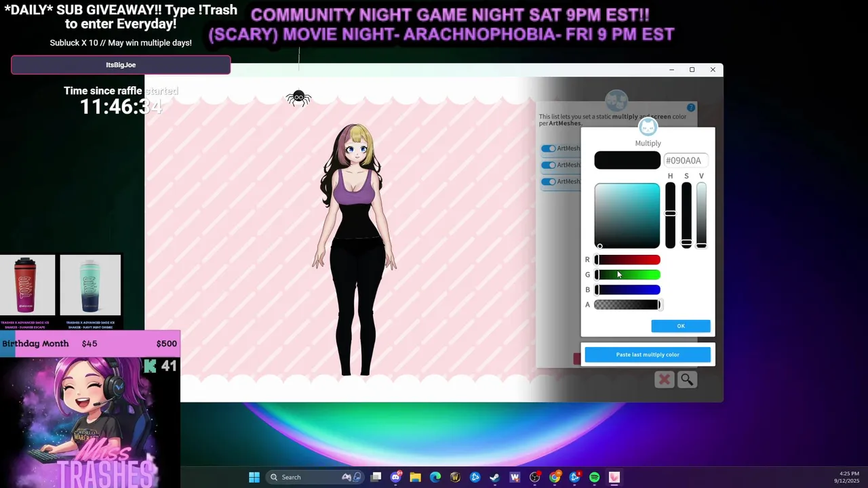Confirm color with the OK button
Viewport: 868px width, 488px height.
click(x=681, y=326)
